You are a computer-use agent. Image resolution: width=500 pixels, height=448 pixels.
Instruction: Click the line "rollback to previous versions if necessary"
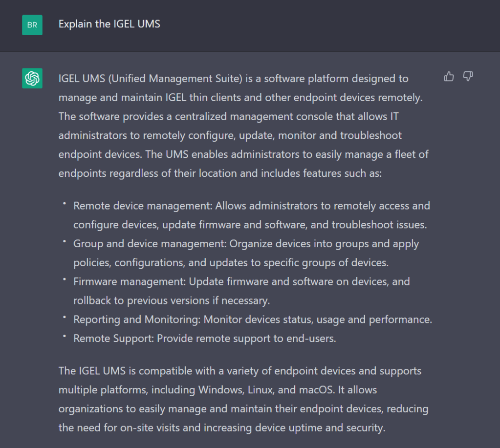[171, 300]
